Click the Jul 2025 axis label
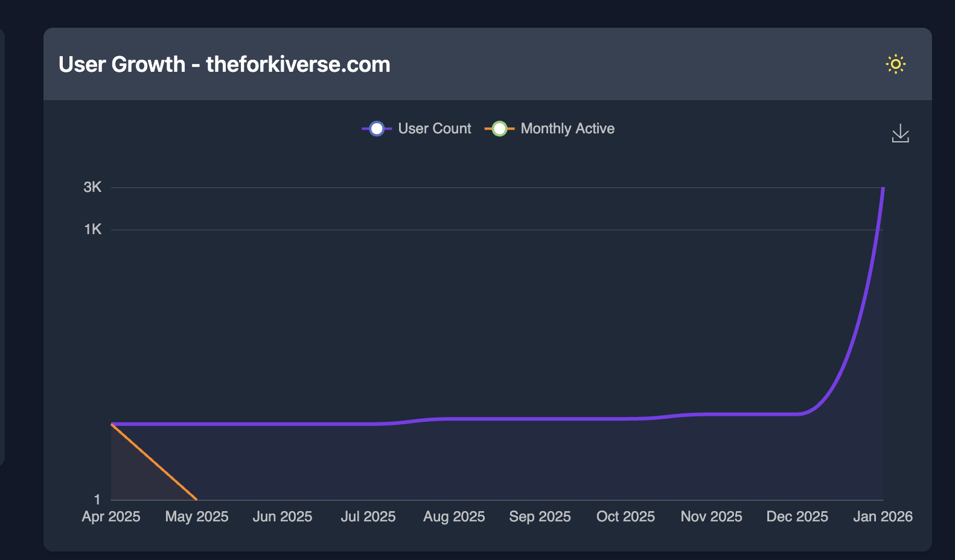Viewport: 955px width, 560px height. (x=368, y=517)
